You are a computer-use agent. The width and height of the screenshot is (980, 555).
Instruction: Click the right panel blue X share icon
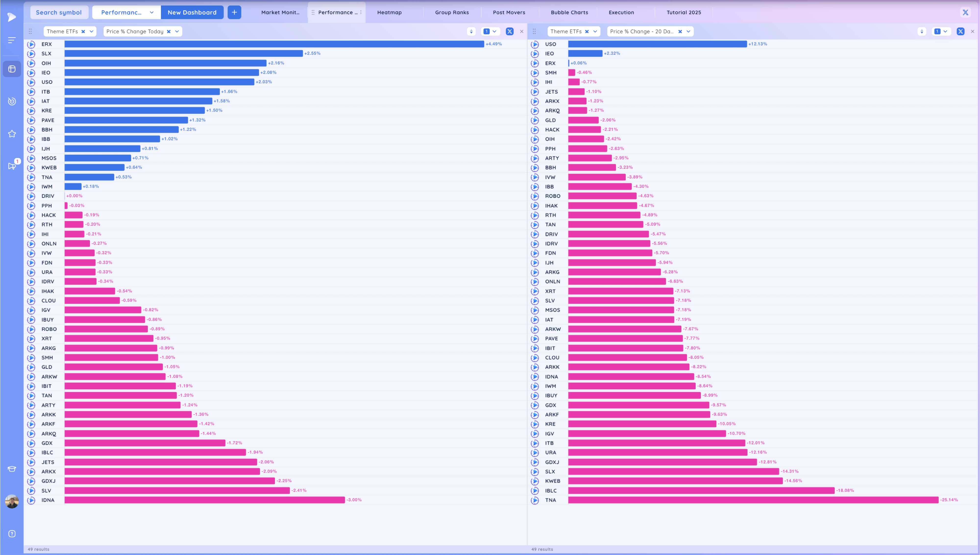pyautogui.click(x=961, y=31)
